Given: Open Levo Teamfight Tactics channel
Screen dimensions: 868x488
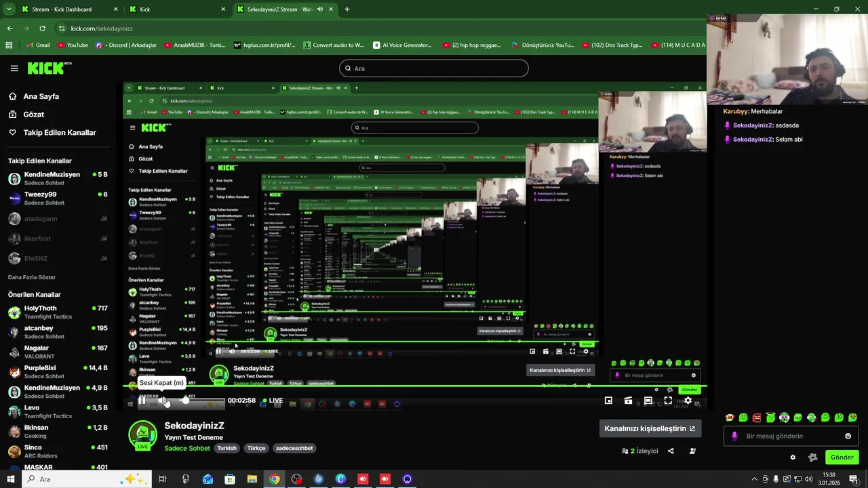Looking at the screenshot, I should tap(58, 412).
